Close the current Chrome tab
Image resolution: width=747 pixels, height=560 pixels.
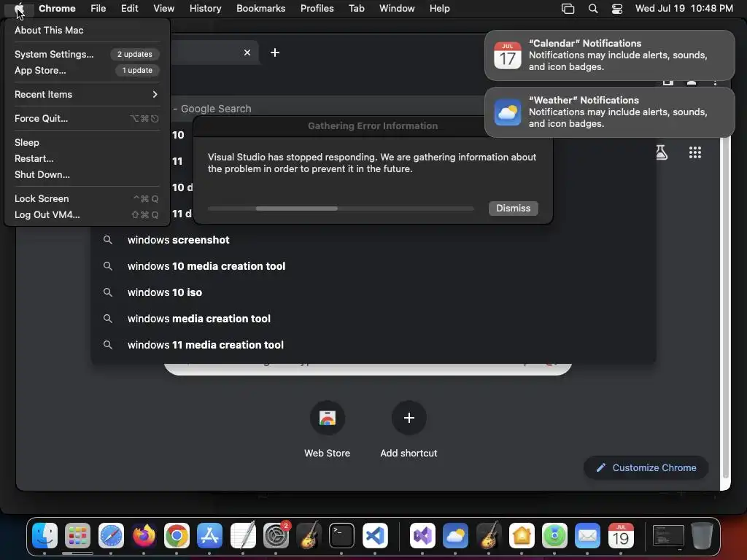coord(247,52)
